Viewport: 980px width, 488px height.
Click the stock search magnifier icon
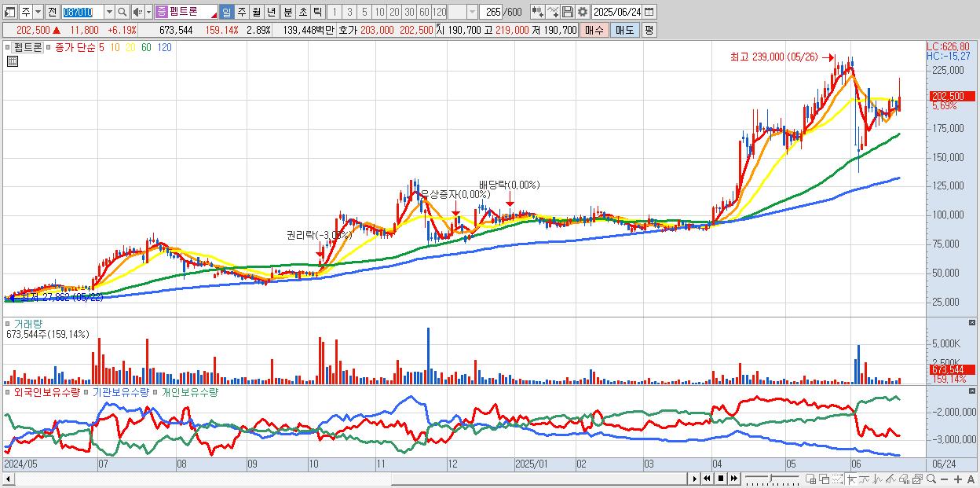(x=122, y=12)
